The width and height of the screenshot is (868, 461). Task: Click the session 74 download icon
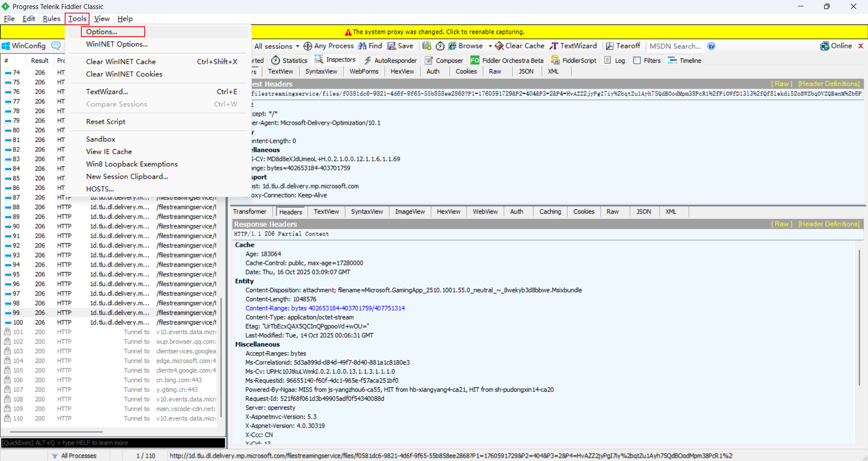pos(8,72)
